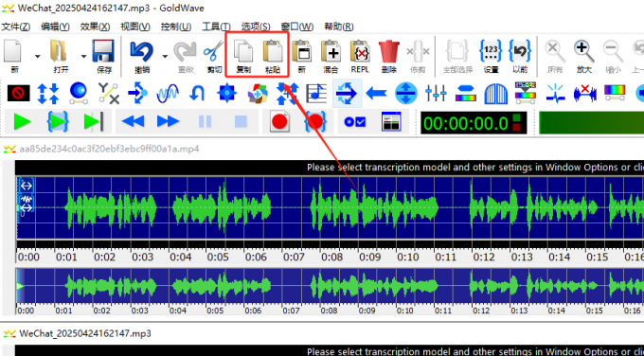This screenshot has width=644, height=356.
Task: Toggle the highlighted arrows effect button
Action: pyautogui.click(x=347, y=93)
